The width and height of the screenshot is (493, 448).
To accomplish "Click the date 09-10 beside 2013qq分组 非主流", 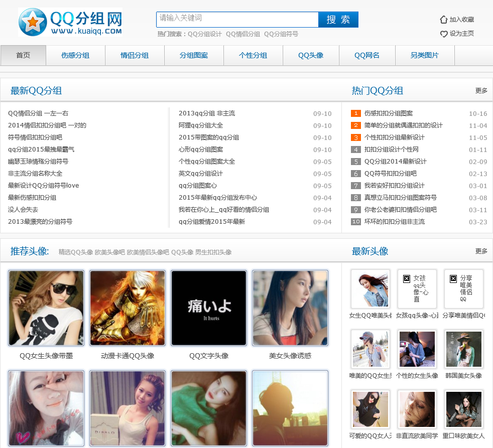I will click(322, 113).
